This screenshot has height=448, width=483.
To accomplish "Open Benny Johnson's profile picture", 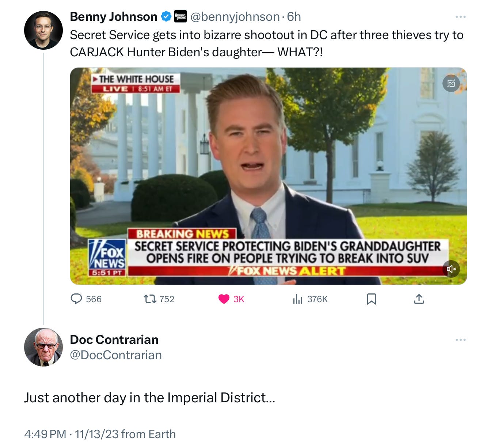I will [43, 30].
